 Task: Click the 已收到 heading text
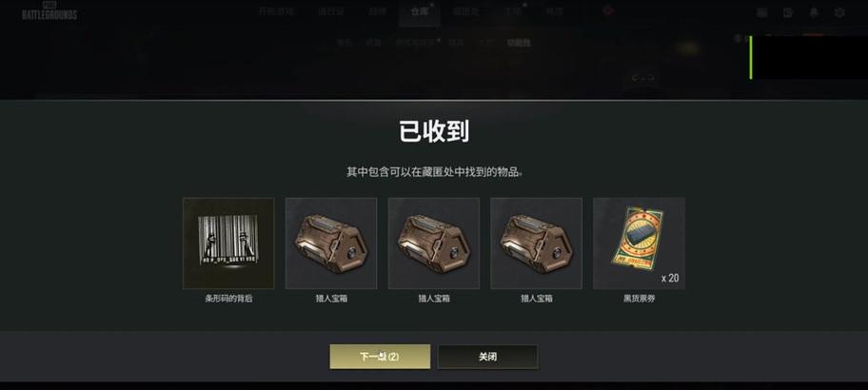pyautogui.click(x=434, y=131)
